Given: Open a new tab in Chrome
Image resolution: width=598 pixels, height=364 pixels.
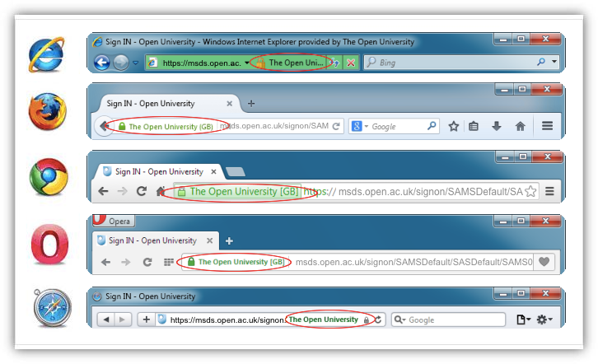Looking at the screenshot, I should [236, 172].
